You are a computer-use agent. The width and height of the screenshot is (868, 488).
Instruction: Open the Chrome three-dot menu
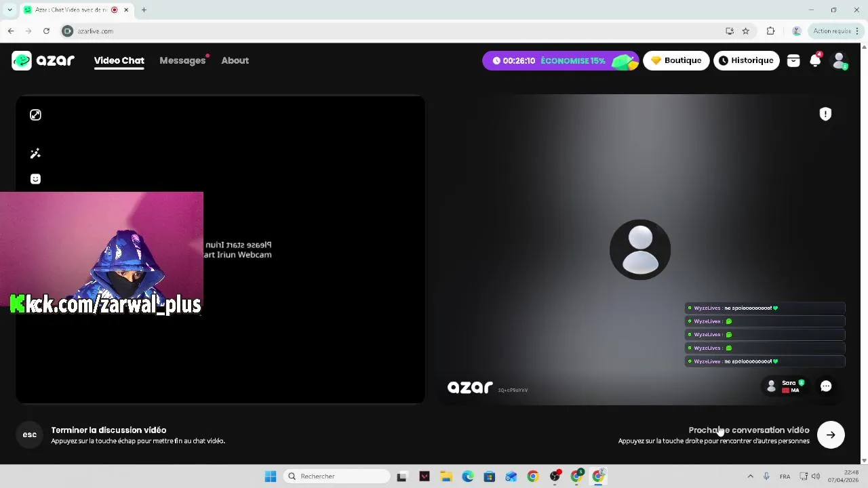857,30
